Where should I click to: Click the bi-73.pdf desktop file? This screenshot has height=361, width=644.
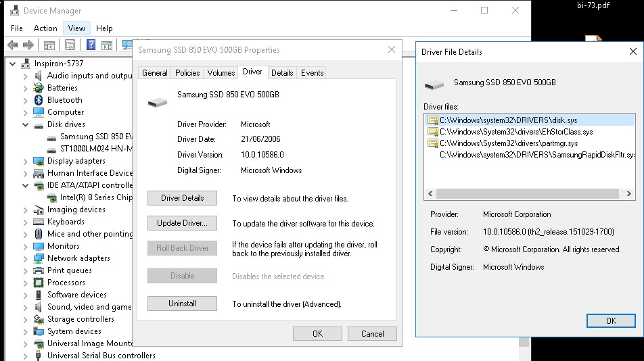(593, 5)
